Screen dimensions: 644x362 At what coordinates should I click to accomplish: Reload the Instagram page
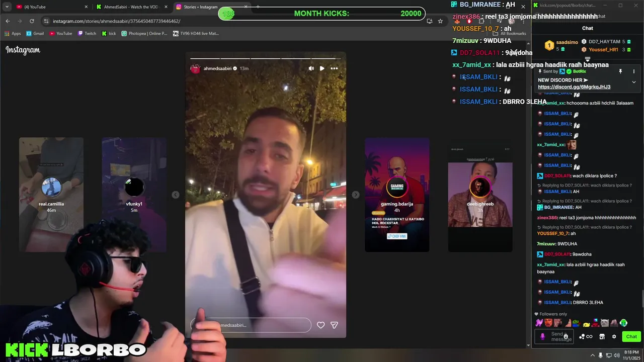(x=32, y=21)
